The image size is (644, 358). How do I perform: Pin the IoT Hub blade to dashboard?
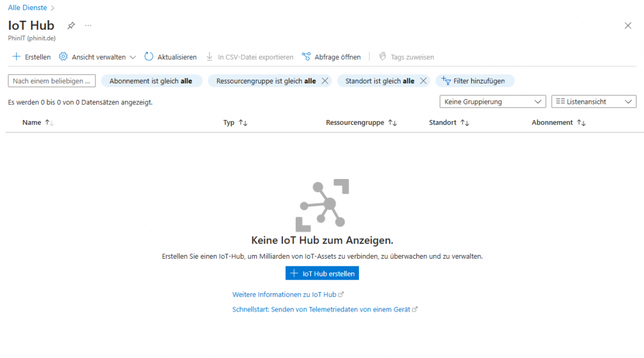pos(71,25)
